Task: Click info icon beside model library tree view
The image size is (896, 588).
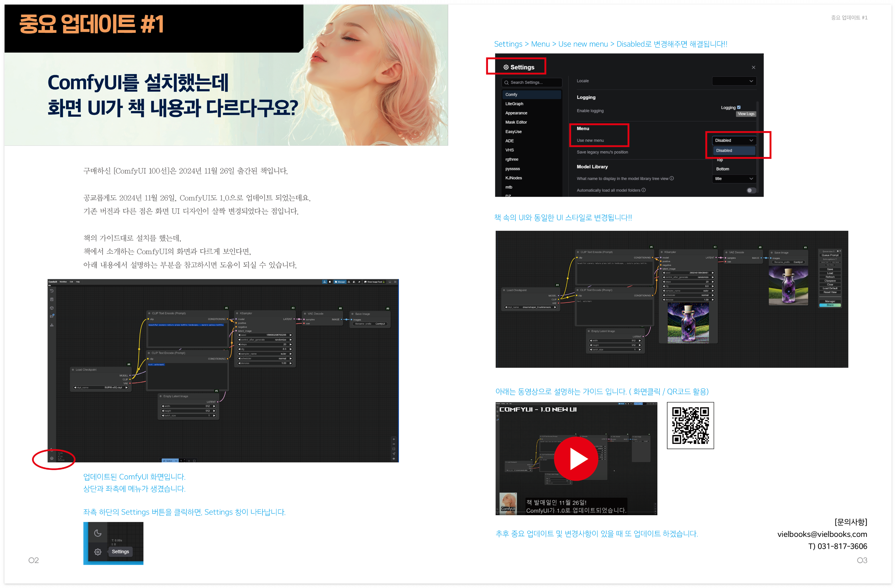Action: (x=672, y=178)
